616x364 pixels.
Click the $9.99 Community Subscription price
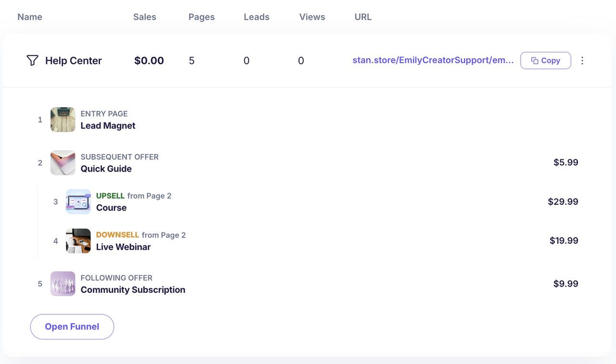(566, 284)
